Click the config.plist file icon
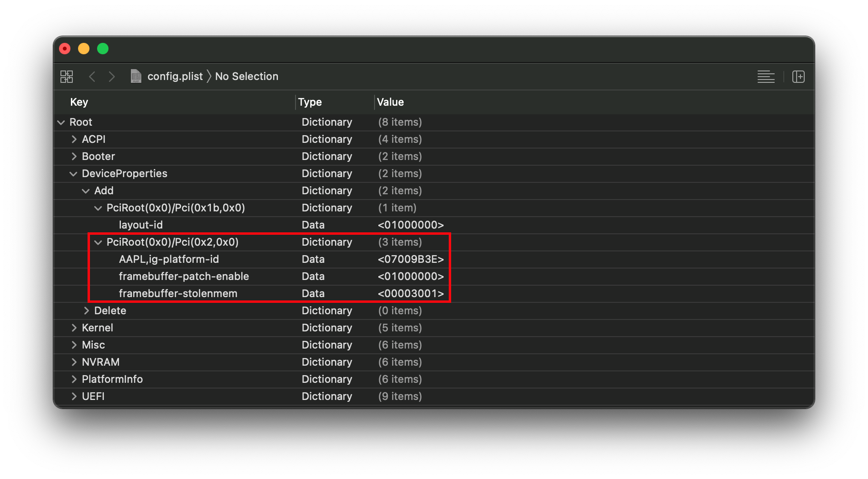This screenshot has height=479, width=868. pos(136,76)
